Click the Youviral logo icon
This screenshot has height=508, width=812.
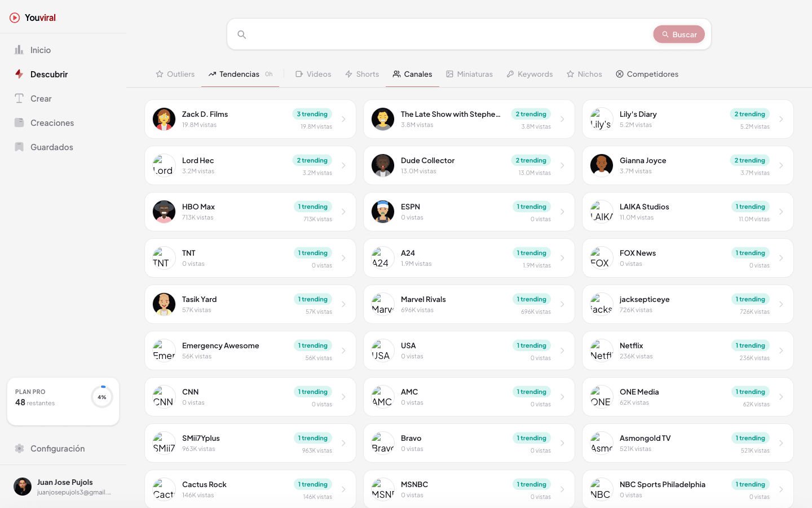click(x=15, y=18)
